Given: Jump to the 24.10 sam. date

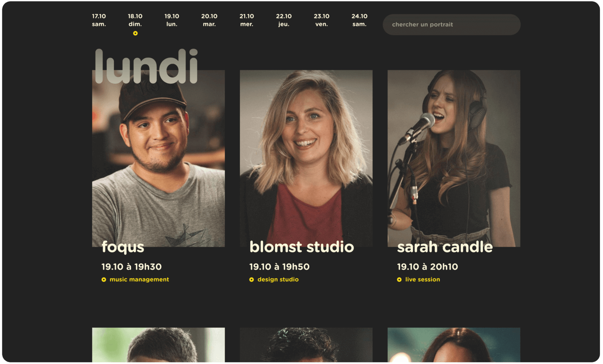Looking at the screenshot, I should [360, 20].
